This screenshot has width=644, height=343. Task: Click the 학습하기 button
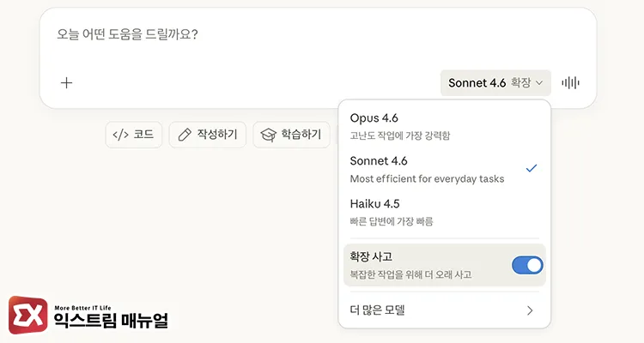click(292, 135)
